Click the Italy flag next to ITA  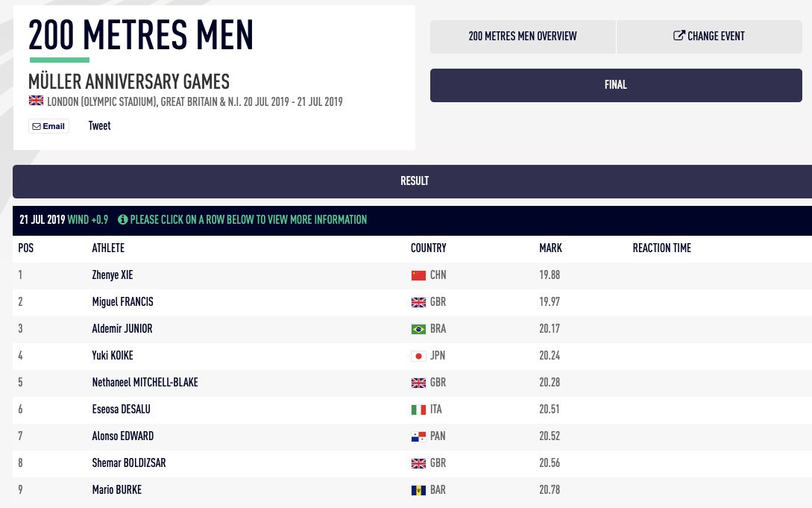(418, 410)
